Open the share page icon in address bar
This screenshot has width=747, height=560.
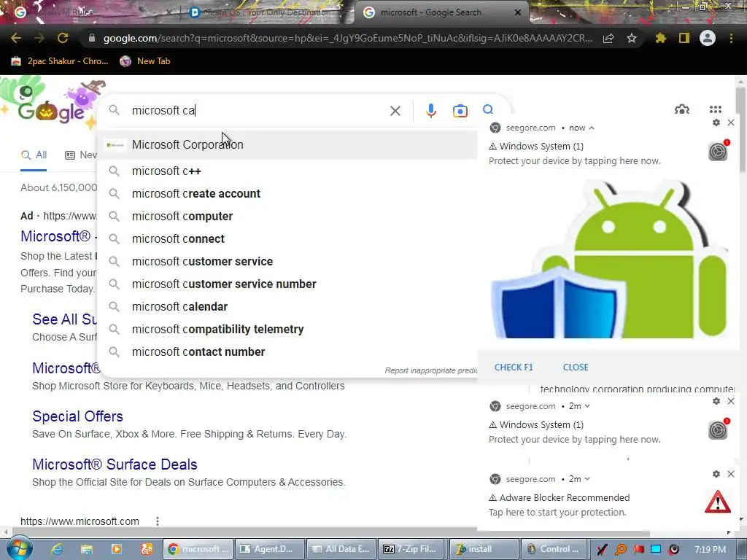(x=608, y=38)
